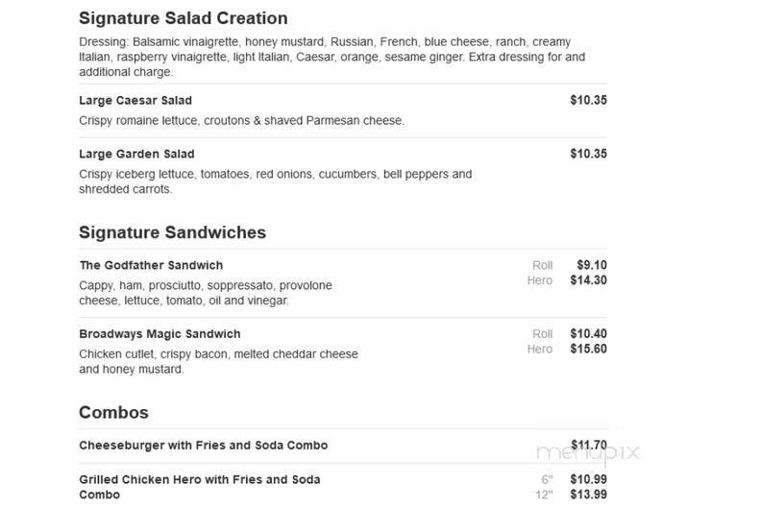Open the Broadways Magic Sandwich item

pos(159,334)
